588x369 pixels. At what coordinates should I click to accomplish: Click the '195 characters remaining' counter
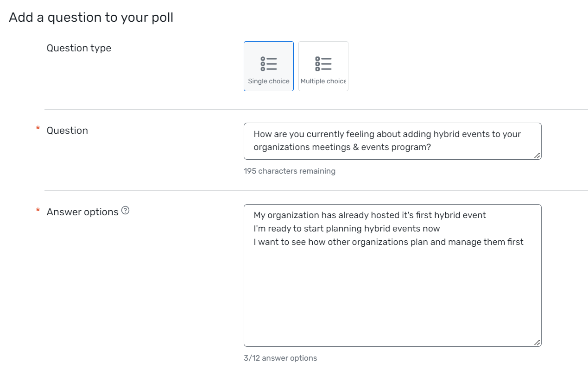click(290, 171)
